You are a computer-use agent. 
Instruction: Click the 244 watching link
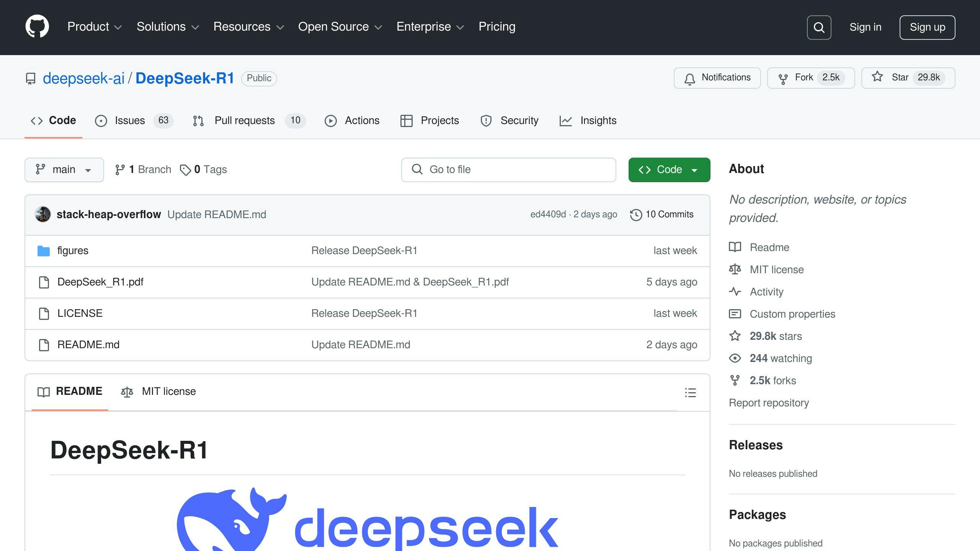tap(781, 358)
